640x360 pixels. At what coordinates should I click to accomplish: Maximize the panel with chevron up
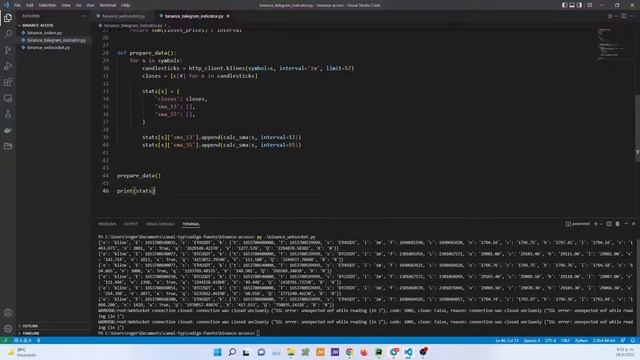pos(626,224)
